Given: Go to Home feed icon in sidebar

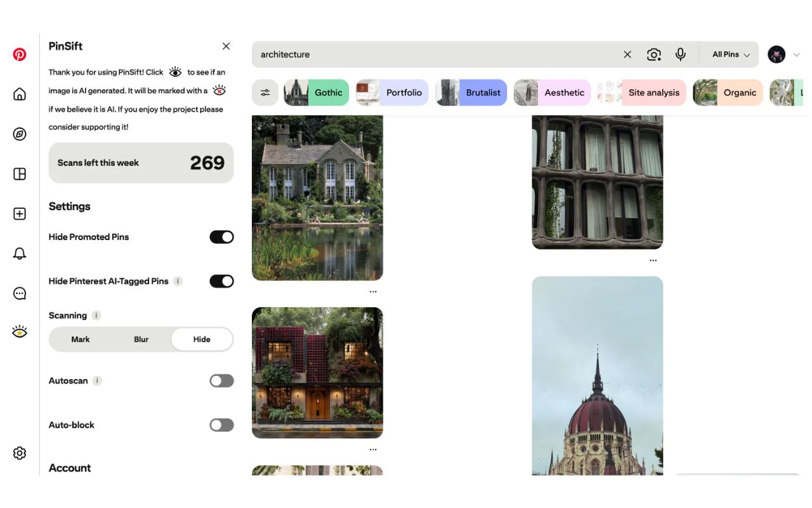Looking at the screenshot, I should point(20,95).
